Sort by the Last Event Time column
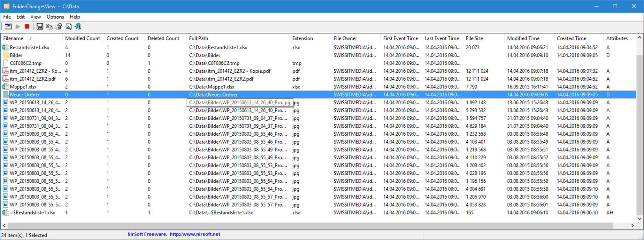Image resolution: width=644 pixels, height=240 pixels. pos(442,38)
